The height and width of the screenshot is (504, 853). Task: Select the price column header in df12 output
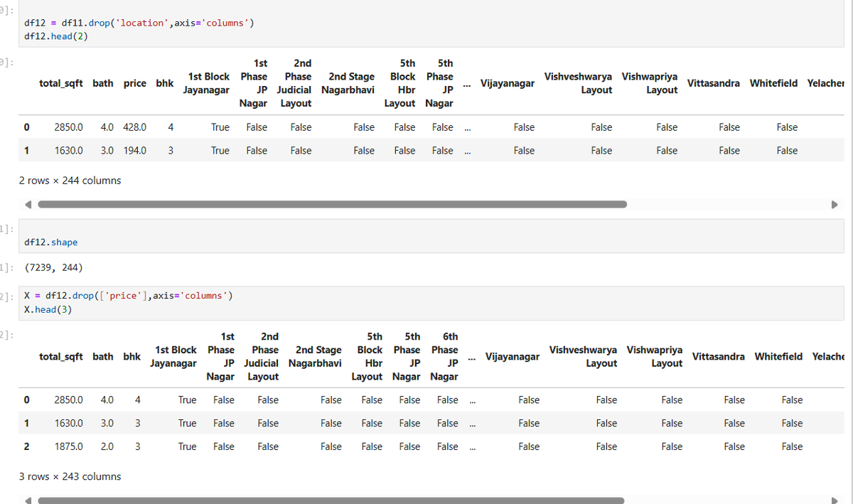(135, 83)
